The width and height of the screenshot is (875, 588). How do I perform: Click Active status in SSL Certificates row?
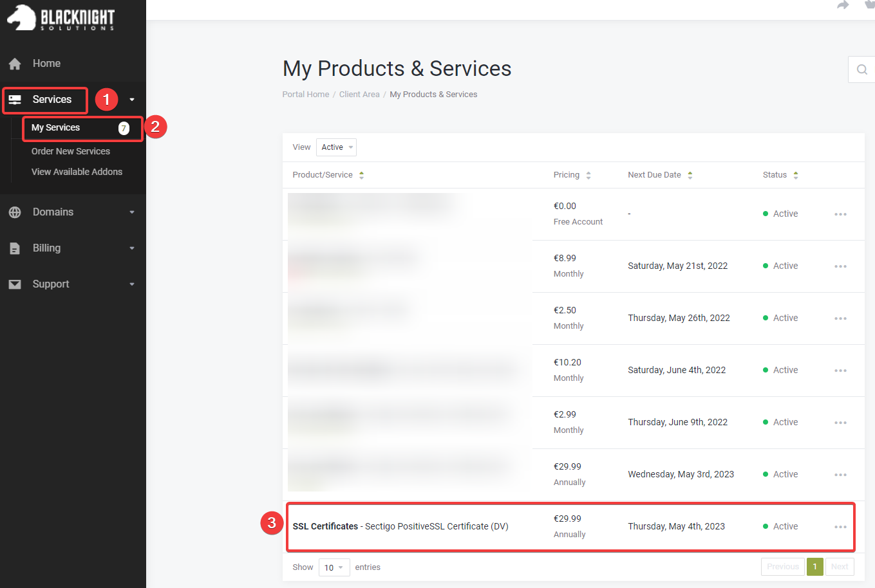pyautogui.click(x=780, y=526)
